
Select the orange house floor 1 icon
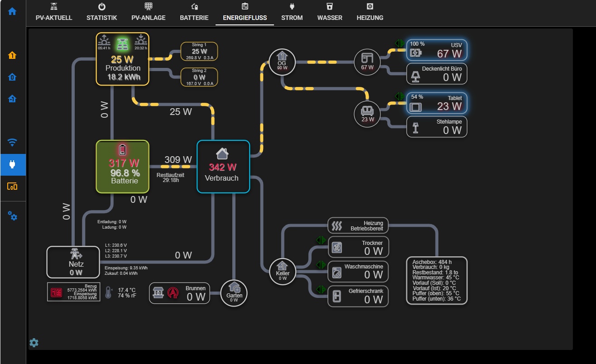click(12, 55)
